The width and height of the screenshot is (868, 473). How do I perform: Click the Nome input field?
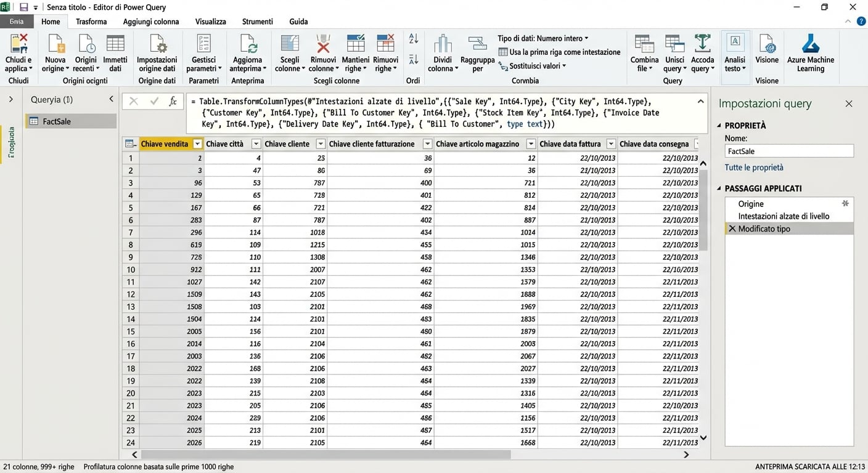click(789, 151)
